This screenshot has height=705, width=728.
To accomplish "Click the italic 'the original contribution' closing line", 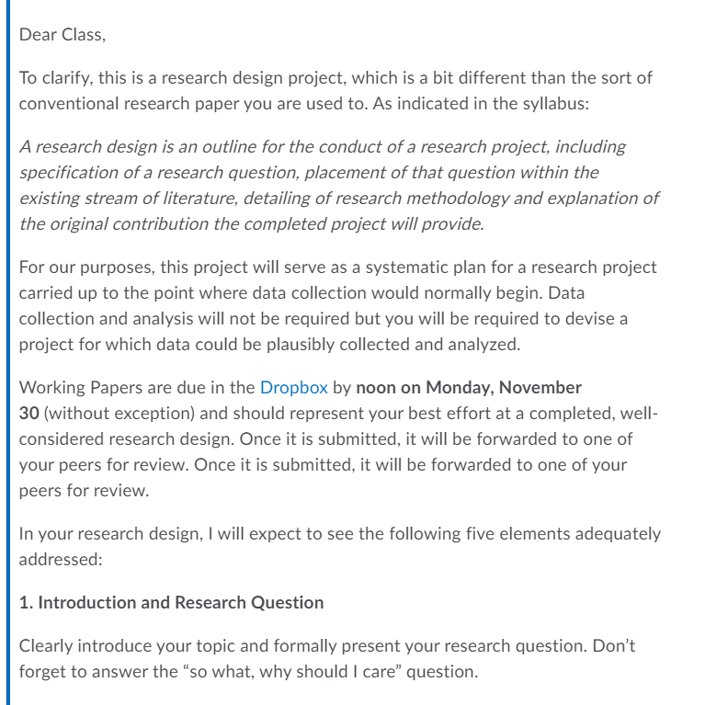I will (252, 224).
